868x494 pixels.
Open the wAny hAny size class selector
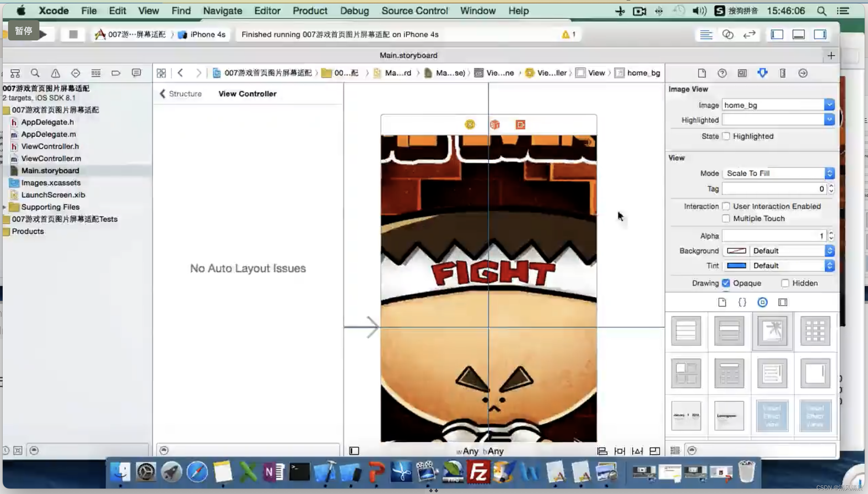click(x=480, y=451)
